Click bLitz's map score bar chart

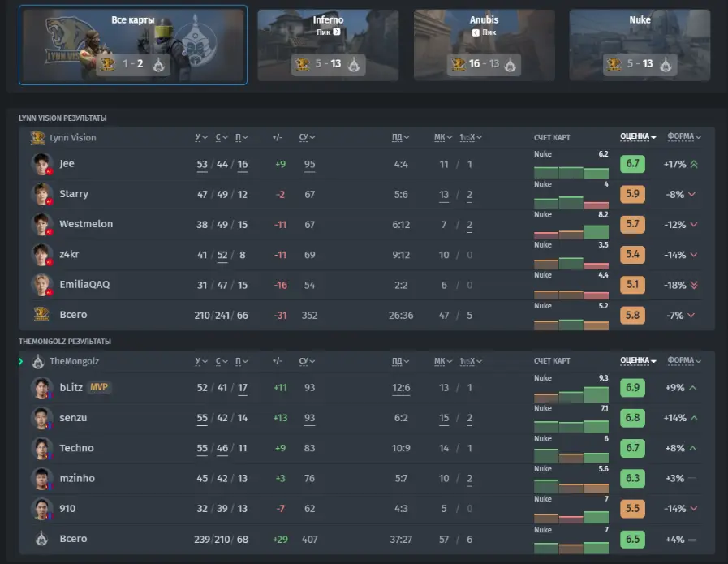tap(571, 395)
